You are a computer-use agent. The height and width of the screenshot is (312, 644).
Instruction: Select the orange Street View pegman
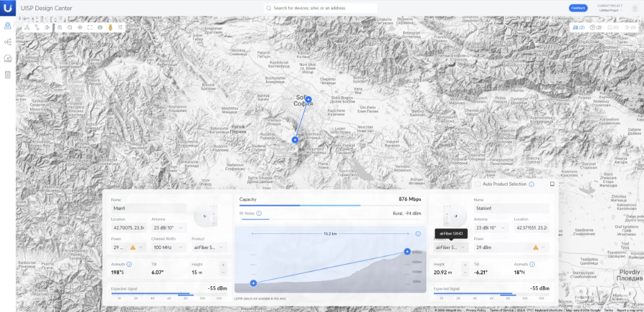click(x=110, y=28)
